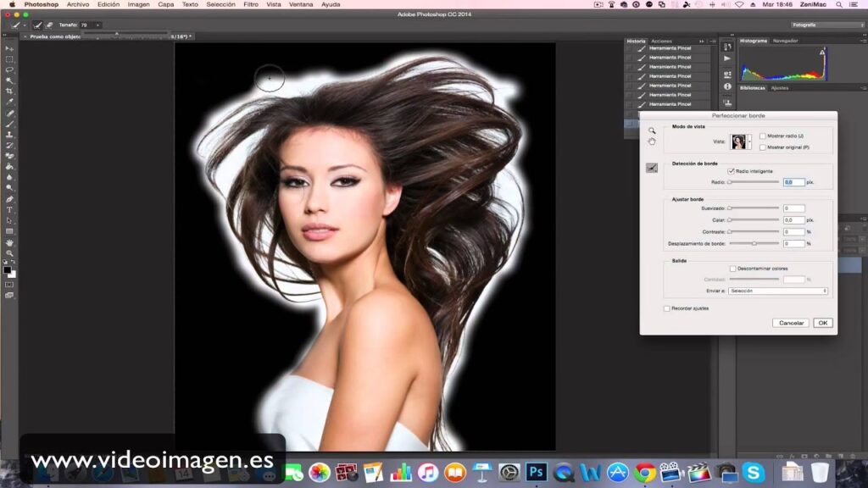The width and height of the screenshot is (868, 488).
Task: Click the Info panel icon in collapsed dock
Action: click(x=727, y=86)
